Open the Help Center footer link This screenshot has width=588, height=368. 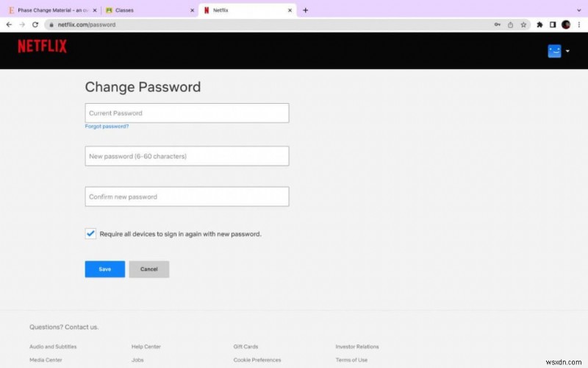pos(146,347)
